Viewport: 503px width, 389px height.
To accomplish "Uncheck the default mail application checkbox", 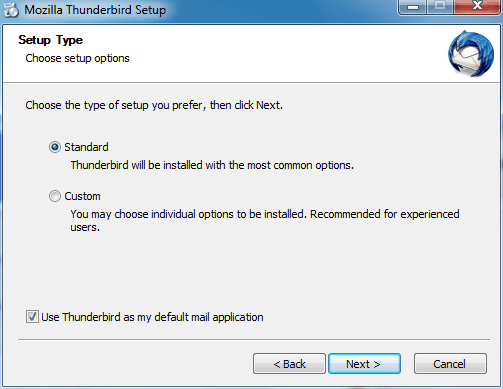I will 32,317.
